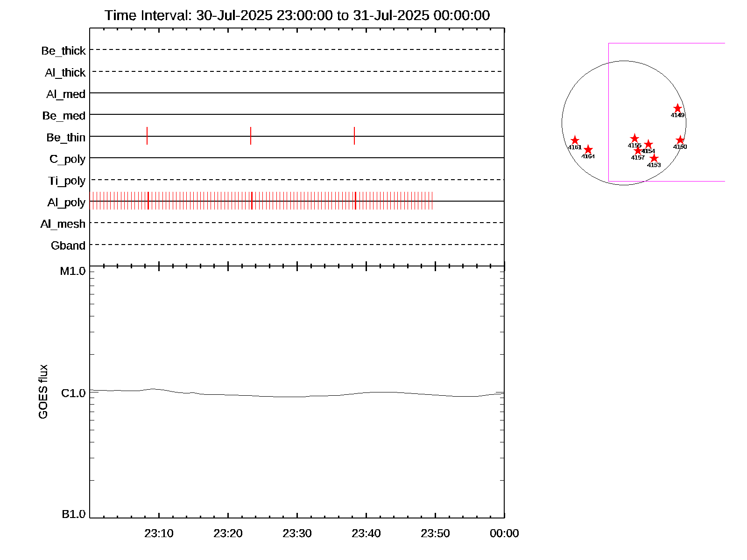
Task: Click the active region 4161 star
Action: [x=575, y=140]
